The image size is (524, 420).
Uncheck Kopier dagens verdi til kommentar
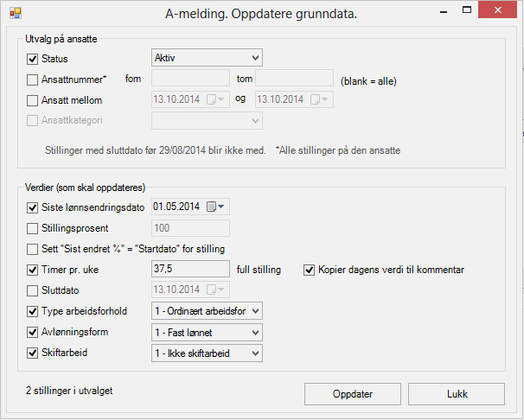click(x=309, y=270)
